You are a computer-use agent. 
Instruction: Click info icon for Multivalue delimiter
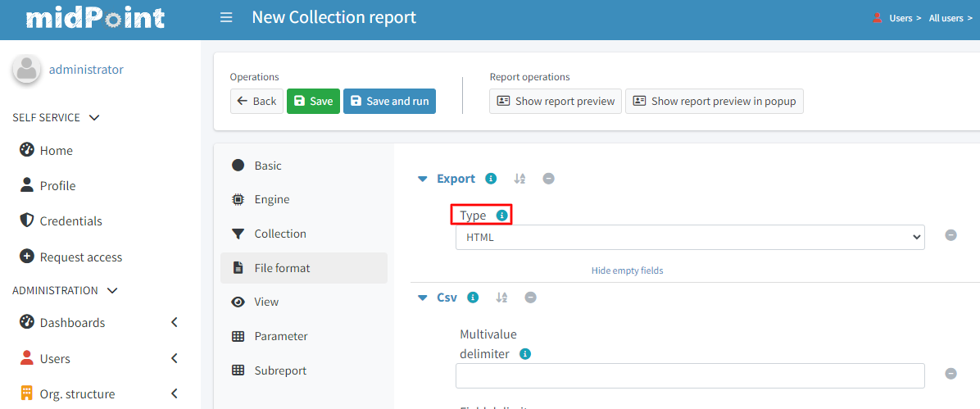(525, 354)
